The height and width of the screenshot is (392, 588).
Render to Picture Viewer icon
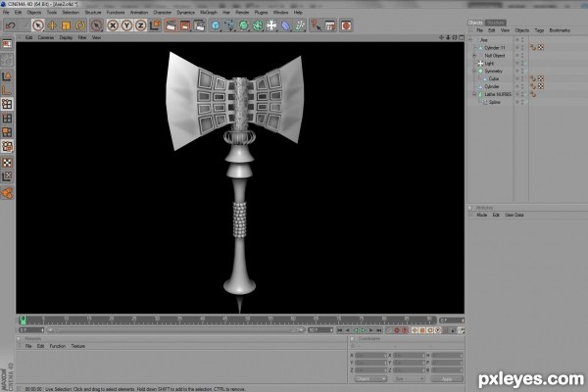pyautogui.click(x=185, y=25)
